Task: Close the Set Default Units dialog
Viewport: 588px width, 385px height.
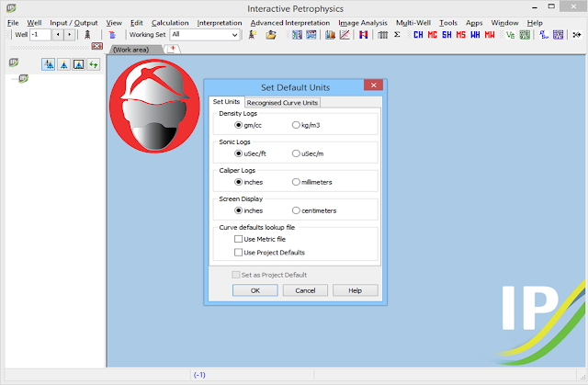Action: (x=374, y=85)
